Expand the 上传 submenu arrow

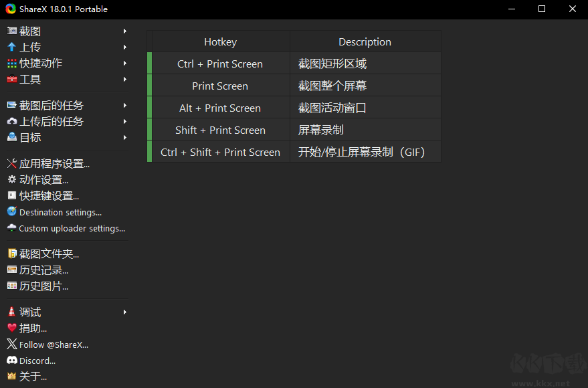click(125, 47)
